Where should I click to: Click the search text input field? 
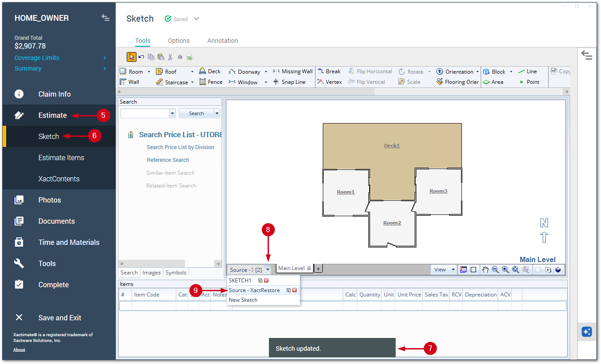(x=145, y=113)
